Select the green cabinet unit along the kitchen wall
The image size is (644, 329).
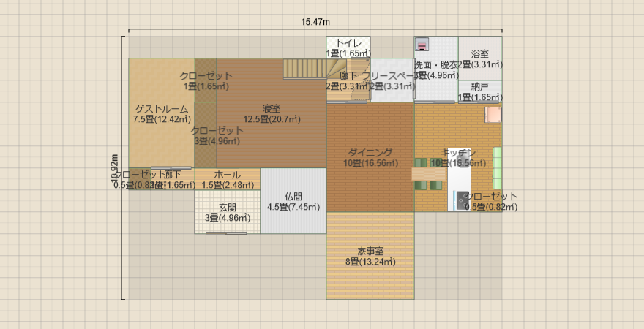[x=497, y=167]
